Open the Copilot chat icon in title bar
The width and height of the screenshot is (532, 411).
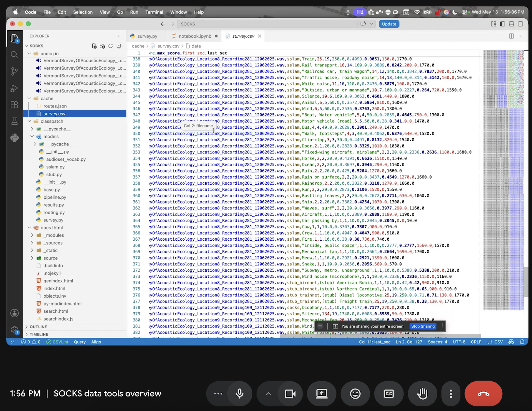pos(363,24)
